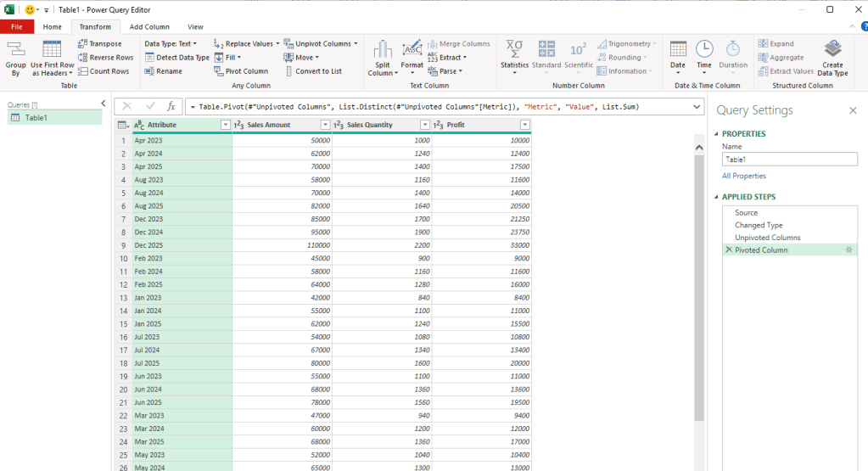Switch to the Add Column tab
This screenshot has width=868, height=471.
pyautogui.click(x=149, y=27)
